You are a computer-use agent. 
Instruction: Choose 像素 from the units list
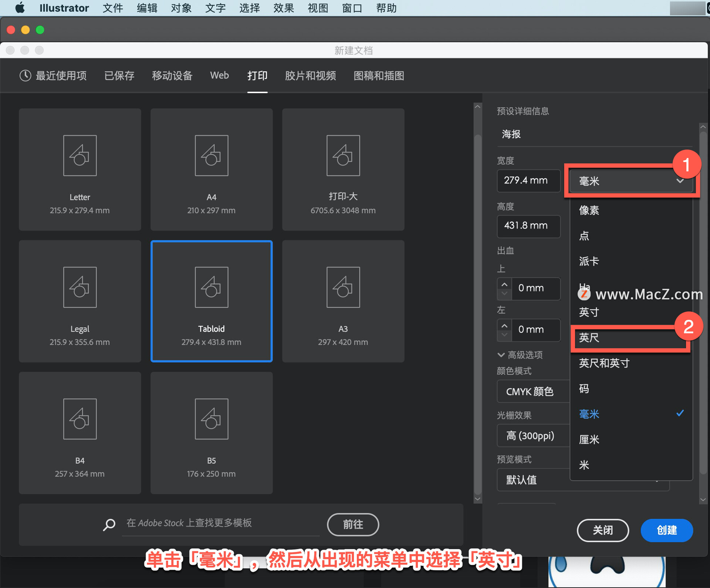point(631,210)
